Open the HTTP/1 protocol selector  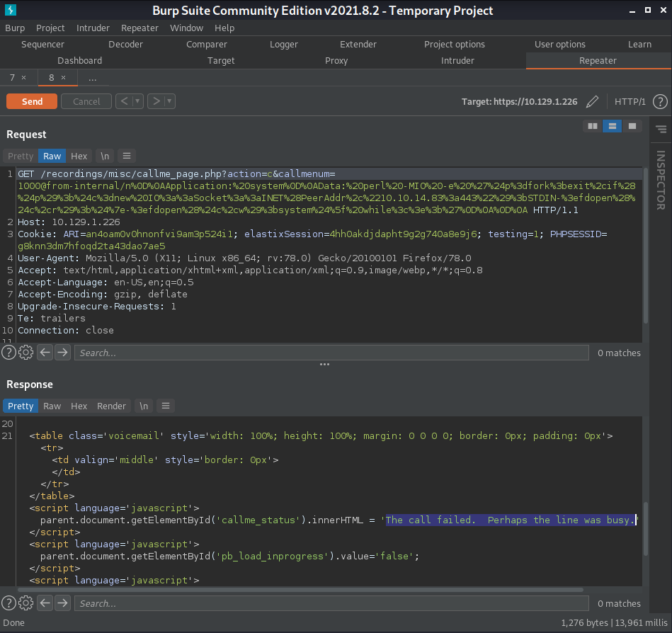click(630, 101)
